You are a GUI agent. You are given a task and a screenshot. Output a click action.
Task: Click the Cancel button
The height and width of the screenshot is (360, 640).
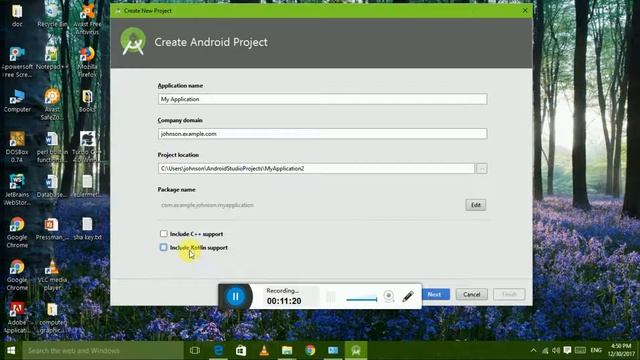point(471,294)
